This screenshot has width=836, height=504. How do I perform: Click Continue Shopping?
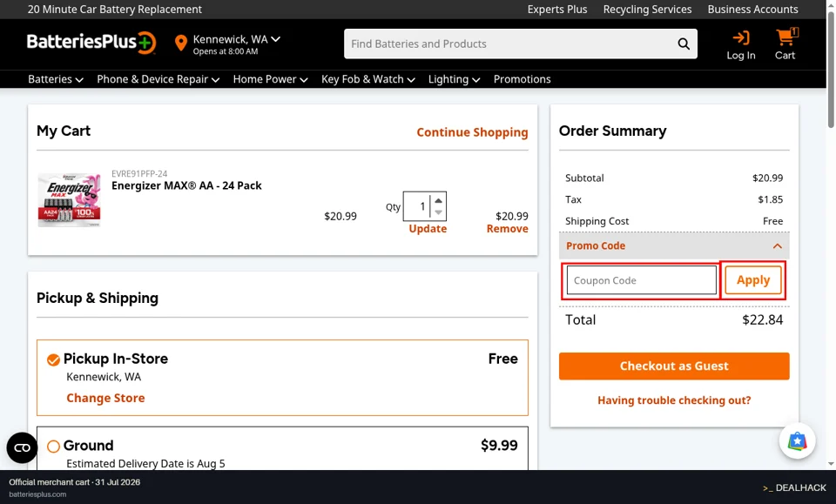click(472, 132)
